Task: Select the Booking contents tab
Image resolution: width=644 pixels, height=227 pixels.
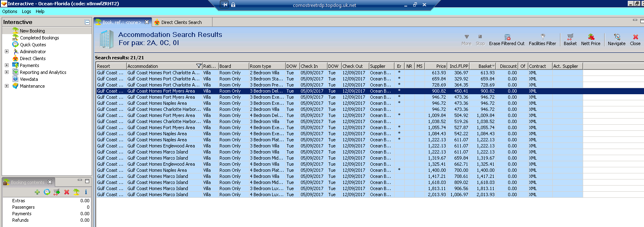Action: tap(28, 182)
